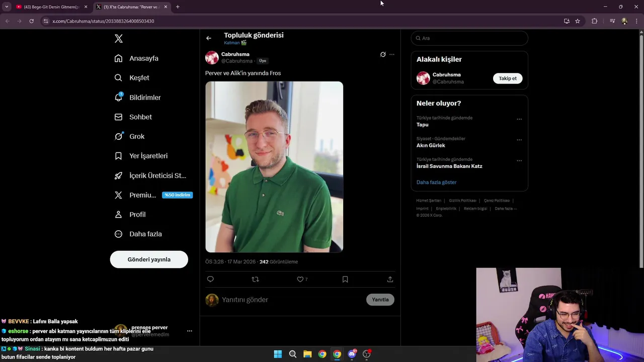Open a new browser tab with plus
The width and height of the screenshot is (644, 362).
coord(178,7)
